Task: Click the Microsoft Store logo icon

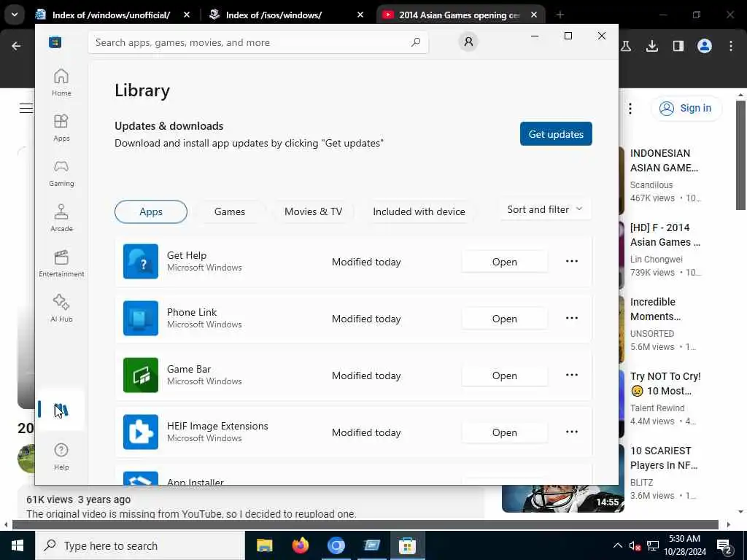Action: 55,42
